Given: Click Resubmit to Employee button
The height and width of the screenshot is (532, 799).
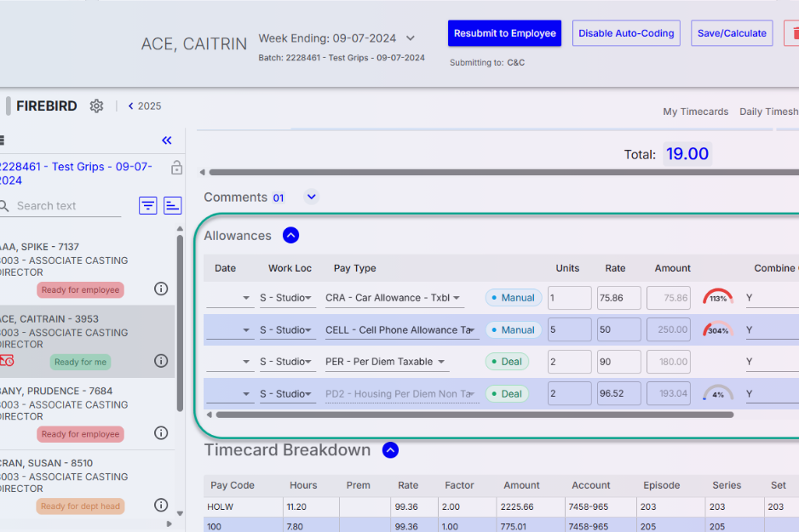Looking at the screenshot, I should coord(504,33).
